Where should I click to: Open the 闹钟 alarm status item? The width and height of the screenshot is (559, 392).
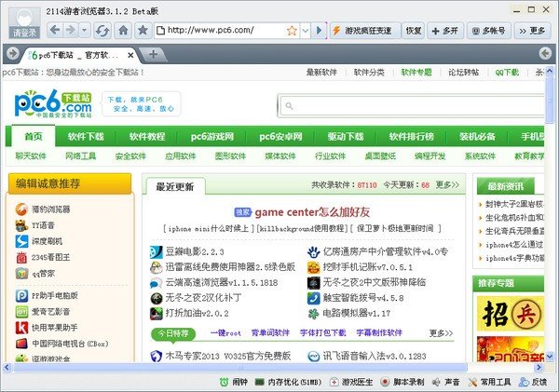(x=233, y=382)
